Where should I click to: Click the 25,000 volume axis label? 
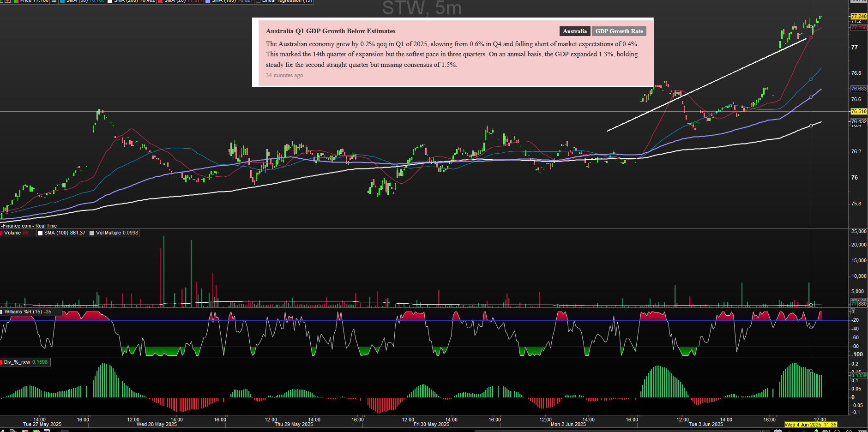coord(859,231)
